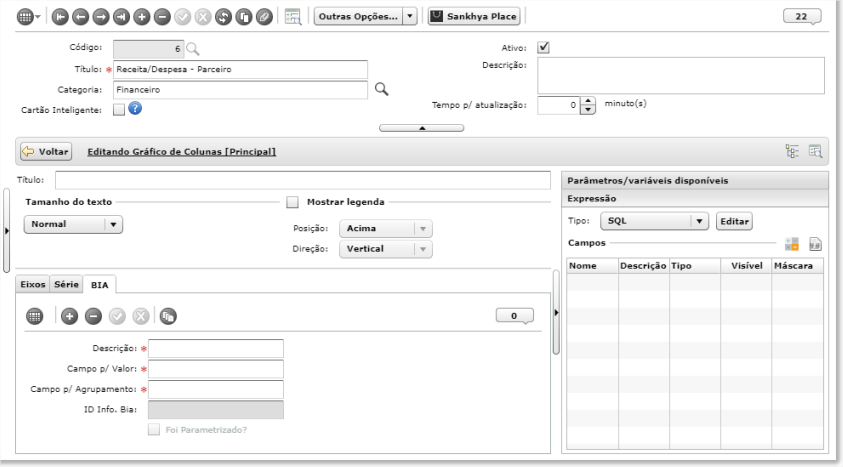This screenshot has height=467, width=843.
Task: Click Editando Gráfico de Colunas link
Action: pyautogui.click(x=182, y=152)
